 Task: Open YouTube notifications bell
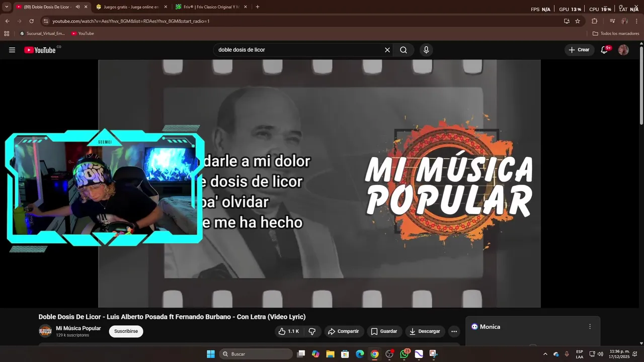pos(605,50)
